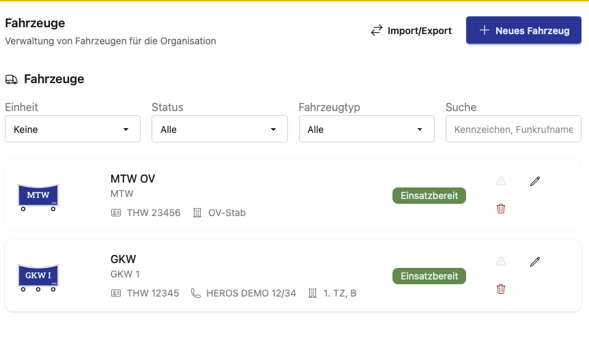Edit the GKW vehicle via pencil icon

click(x=535, y=262)
